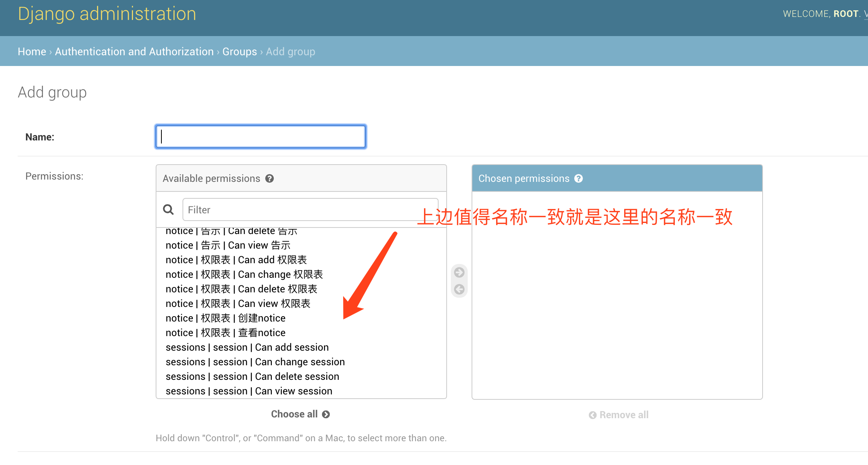Select 'notice | 权限表 | Can change 权限表'
Screen dimensions: 868x465
pos(244,274)
